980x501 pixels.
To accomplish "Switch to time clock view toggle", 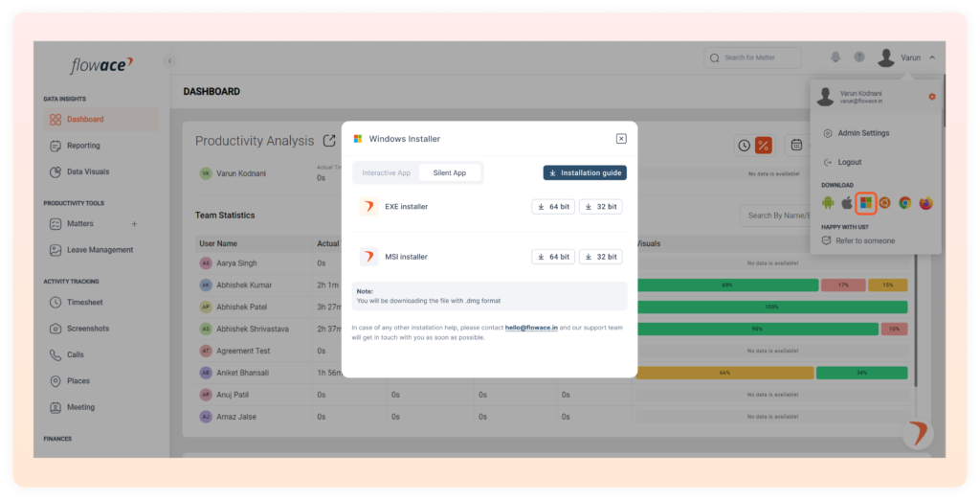I will click(744, 146).
